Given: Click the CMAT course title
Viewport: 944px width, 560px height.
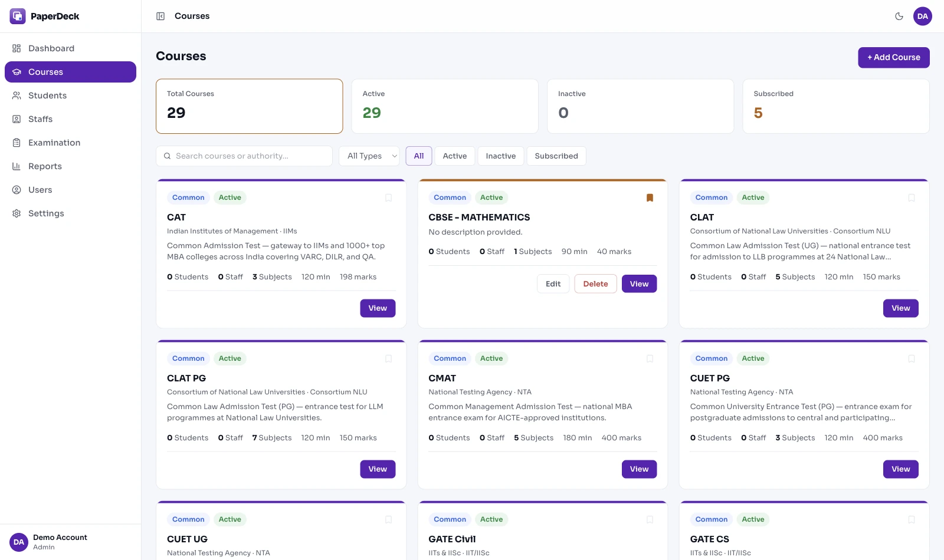Looking at the screenshot, I should 442,378.
